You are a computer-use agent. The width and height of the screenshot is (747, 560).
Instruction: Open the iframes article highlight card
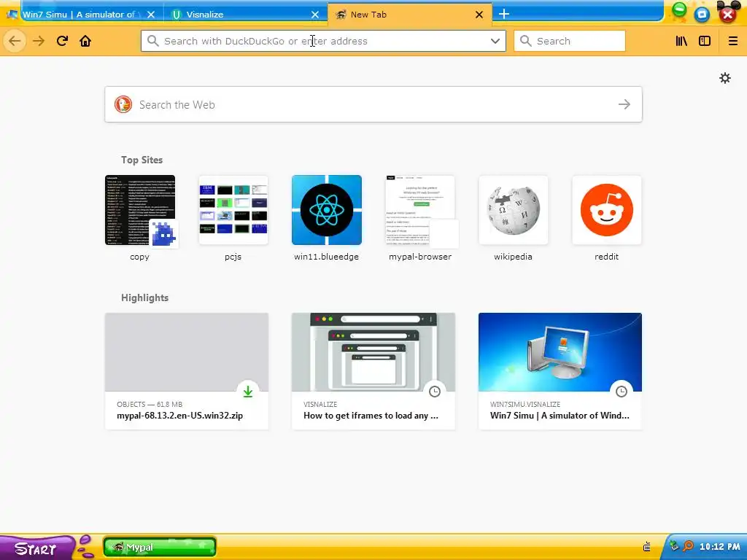click(373, 371)
